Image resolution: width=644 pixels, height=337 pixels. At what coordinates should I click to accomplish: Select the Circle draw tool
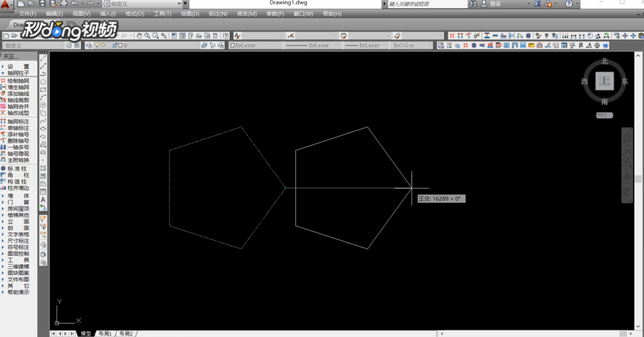(43, 105)
